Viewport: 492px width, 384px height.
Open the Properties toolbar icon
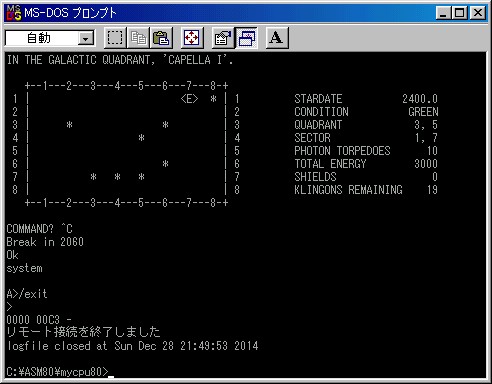[x=223, y=38]
